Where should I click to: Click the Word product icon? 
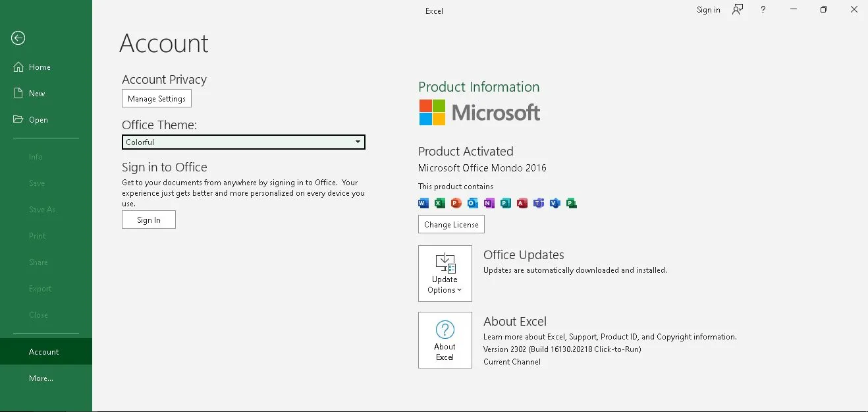click(423, 203)
